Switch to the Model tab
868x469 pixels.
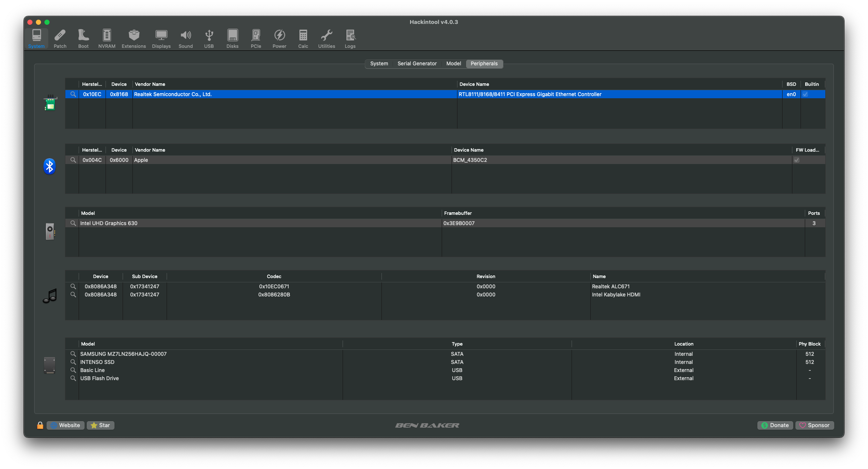pos(453,64)
